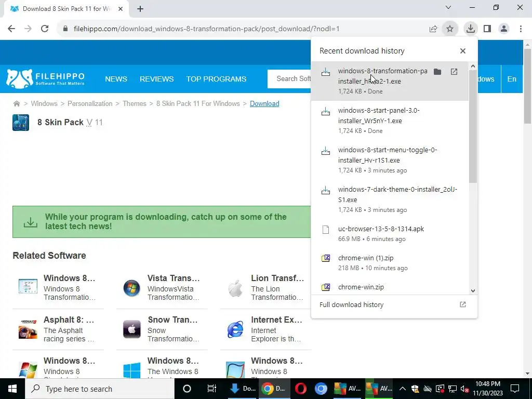Open windows-8-start-panel-3.0 installer download

pyautogui.click(x=390, y=121)
